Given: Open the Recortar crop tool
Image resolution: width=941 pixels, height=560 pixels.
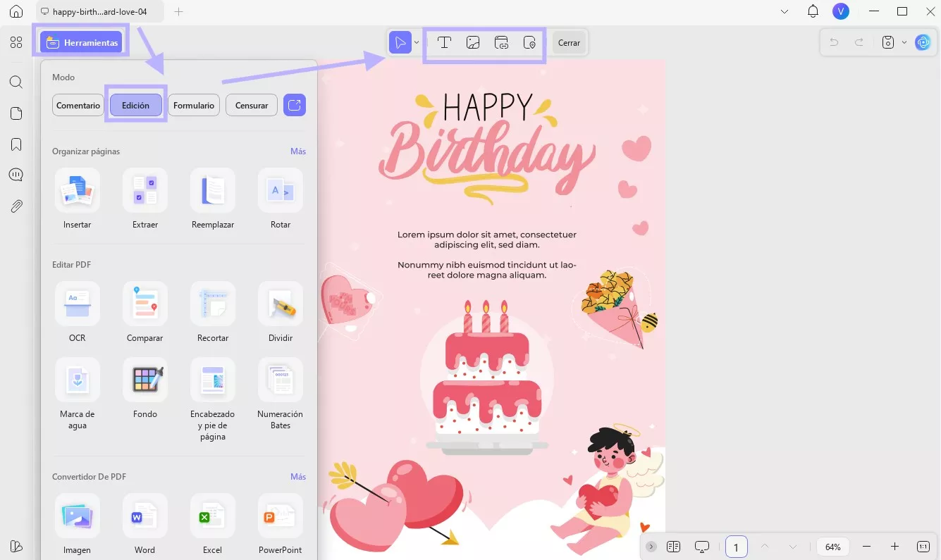Looking at the screenshot, I should [x=213, y=312].
